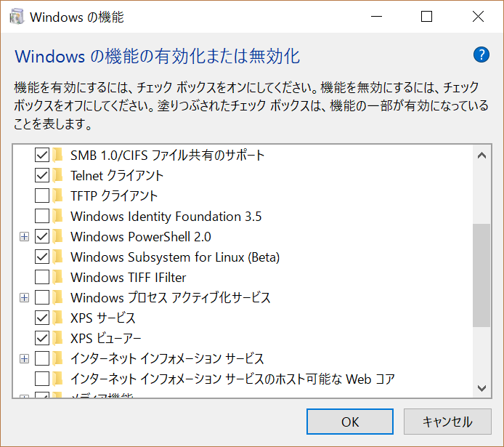This screenshot has height=447, width=504.
Task: Disable Windows Subsystem for Linux (Beta) checkbox
Action: 42,257
